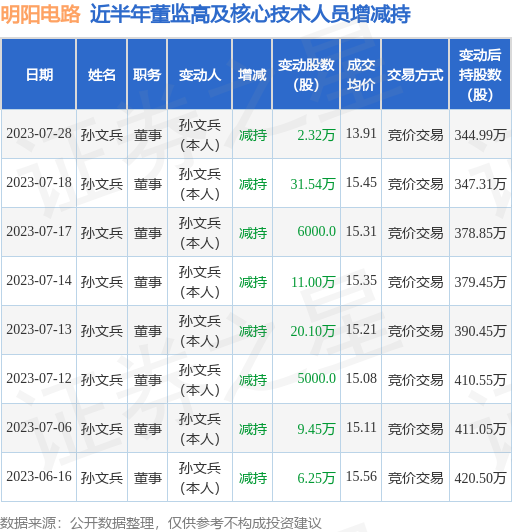Viewport: 512px width, 532px height.
Task: Click the holdings value 420.50万
Action: coord(480,478)
